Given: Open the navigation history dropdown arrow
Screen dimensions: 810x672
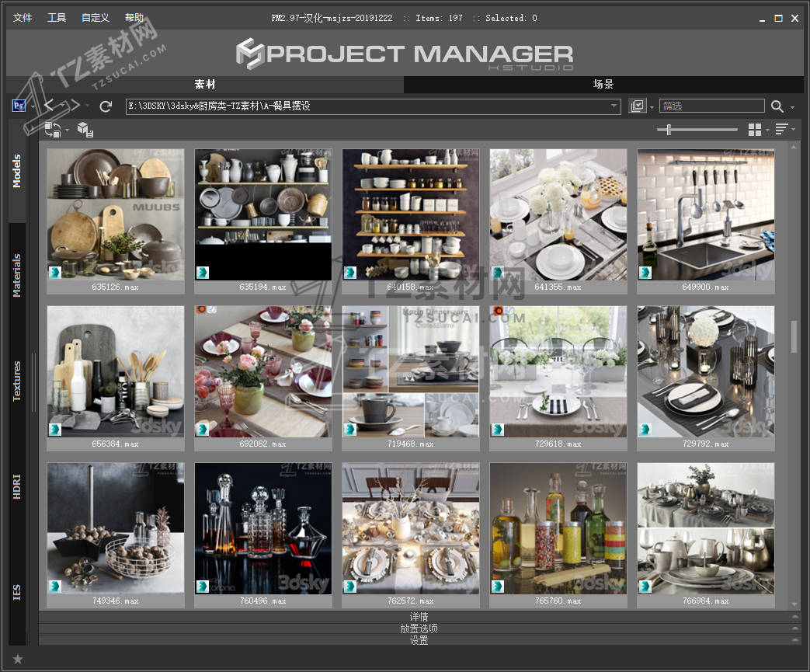Looking at the screenshot, I should (87, 106).
